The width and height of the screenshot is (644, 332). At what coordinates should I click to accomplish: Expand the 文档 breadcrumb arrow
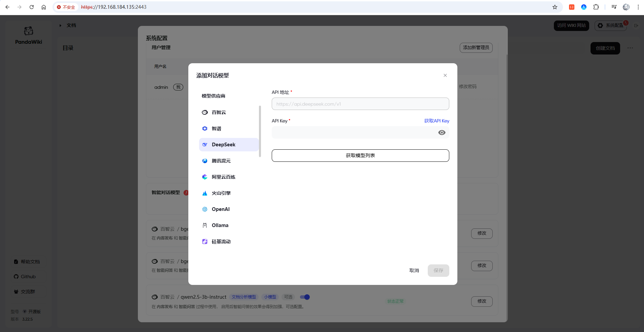(x=61, y=26)
